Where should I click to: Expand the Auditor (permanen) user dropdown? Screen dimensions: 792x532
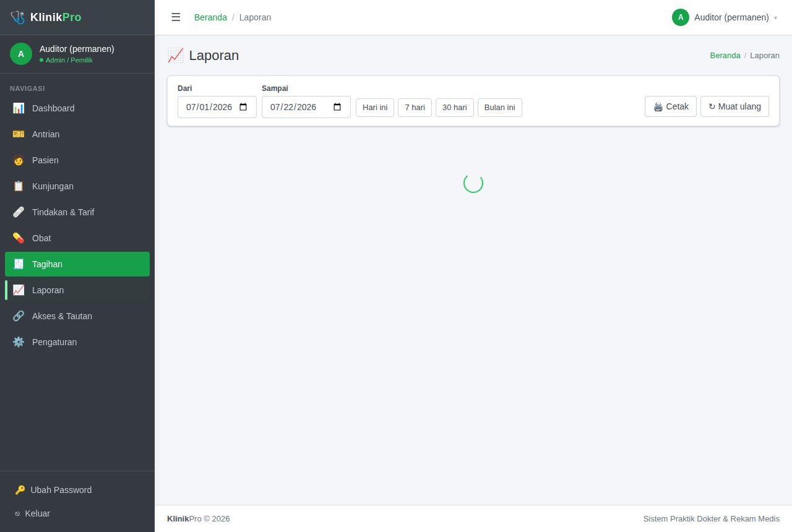click(x=725, y=17)
